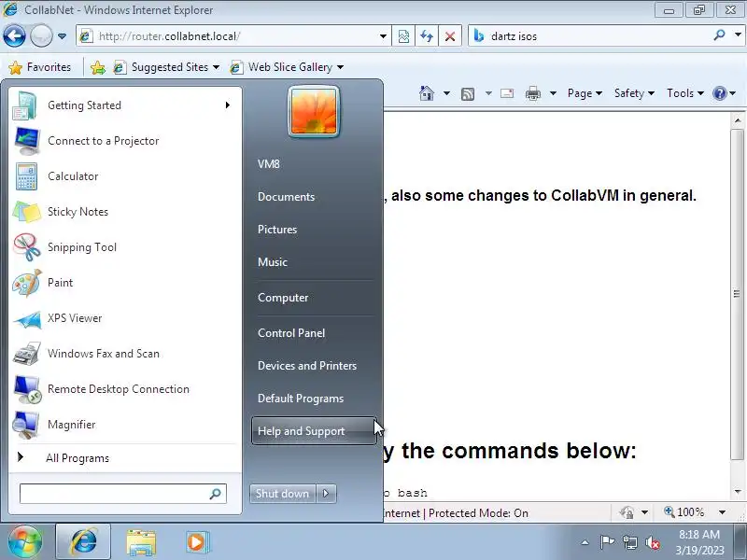747x560 pixels.
Task: Click the Home icon in command bar
Action: point(427,93)
